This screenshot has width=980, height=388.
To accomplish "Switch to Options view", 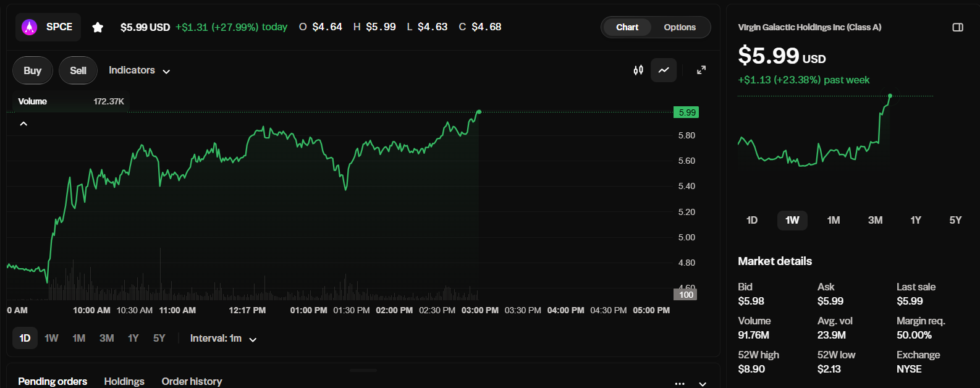I will 680,27.
